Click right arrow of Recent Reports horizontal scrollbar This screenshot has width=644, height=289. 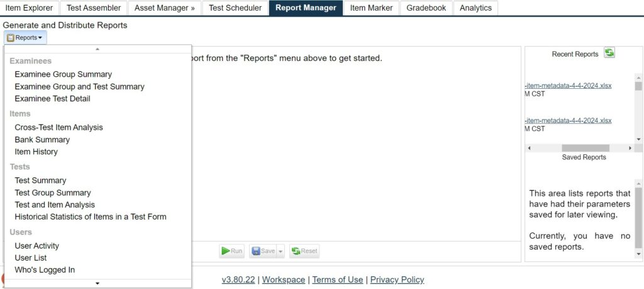(630, 148)
